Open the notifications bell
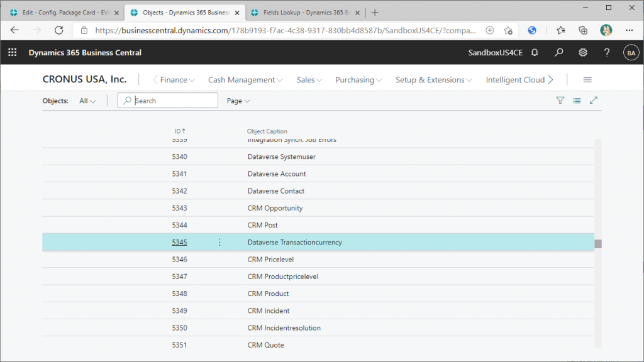 pyautogui.click(x=535, y=53)
